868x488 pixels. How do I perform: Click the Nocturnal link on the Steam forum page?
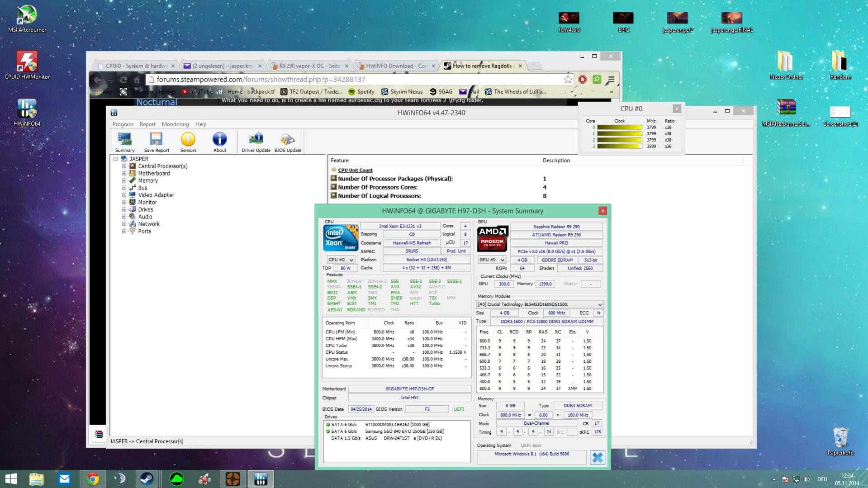click(157, 102)
